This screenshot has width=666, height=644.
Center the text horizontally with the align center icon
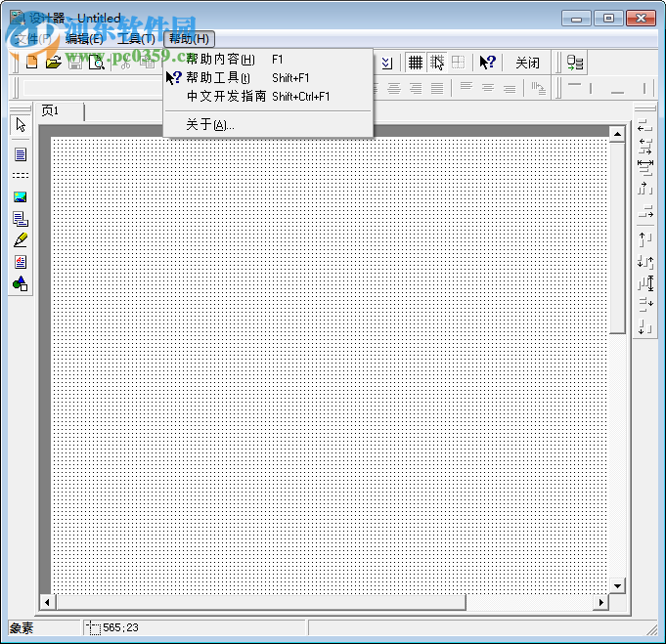coord(394,88)
